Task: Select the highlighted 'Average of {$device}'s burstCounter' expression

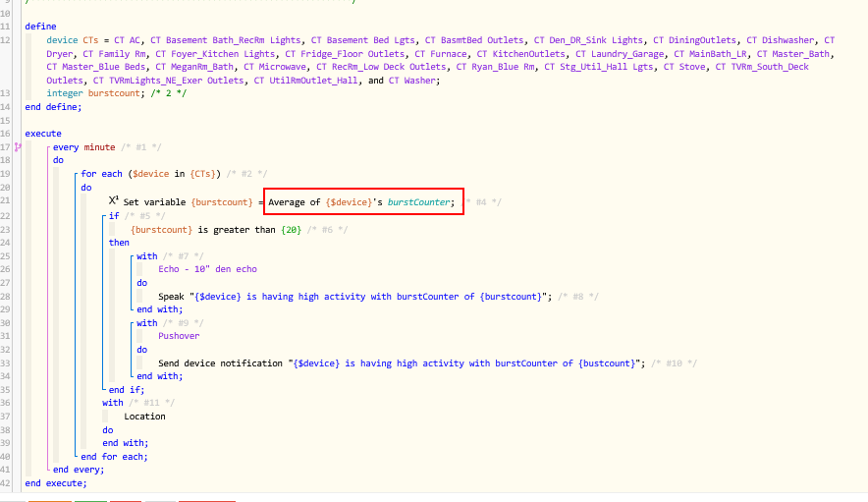Action: [362, 201]
